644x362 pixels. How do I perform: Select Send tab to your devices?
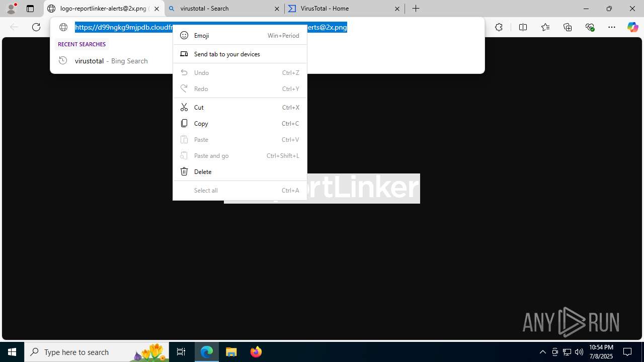pos(240,54)
